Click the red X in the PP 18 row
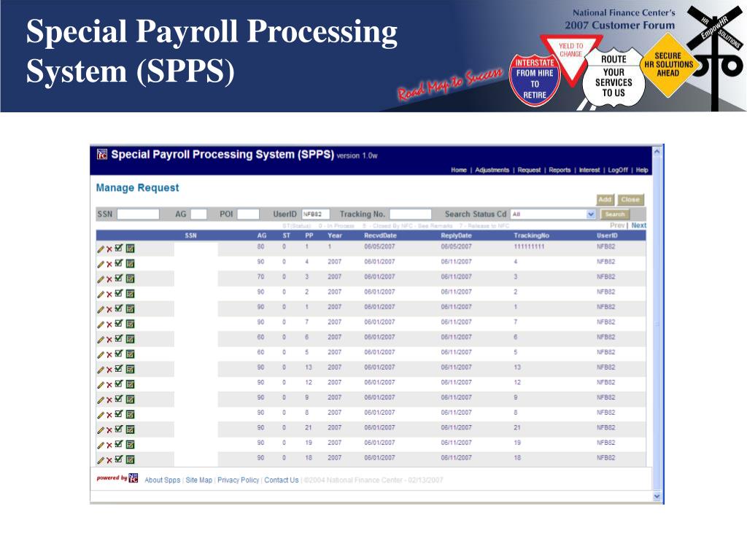 (x=109, y=461)
